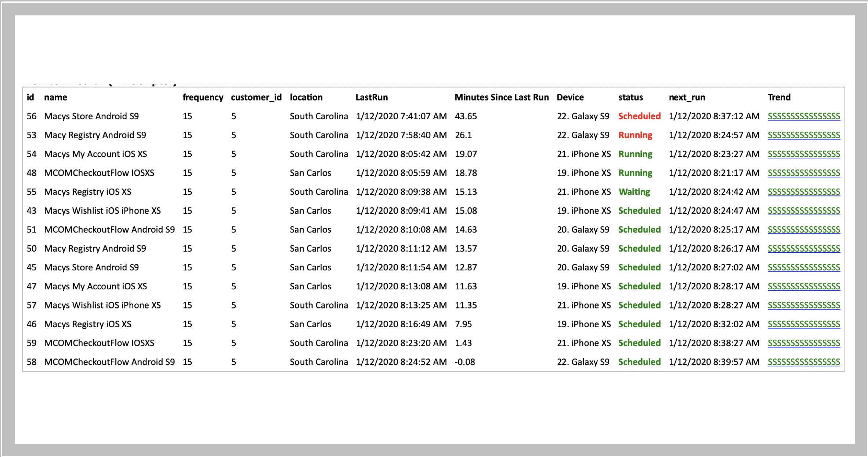Open Trend link for id 43 row
The image size is (868, 457).
point(804,211)
